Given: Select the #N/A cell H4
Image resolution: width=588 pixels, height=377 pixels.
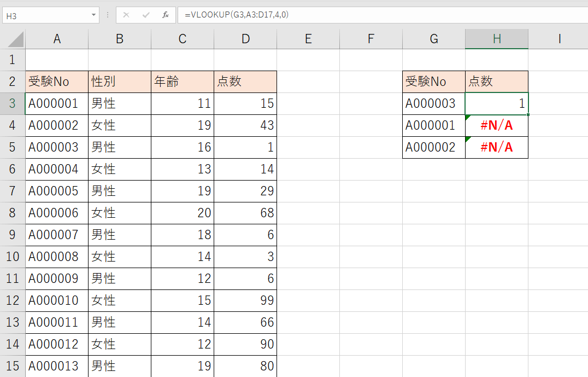Looking at the screenshot, I should [x=496, y=125].
